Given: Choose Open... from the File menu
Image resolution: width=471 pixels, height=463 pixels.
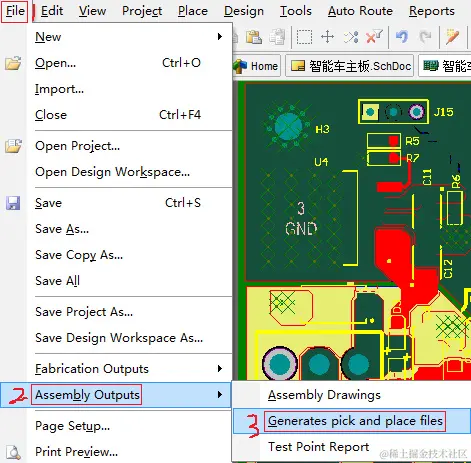Looking at the screenshot, I should pyautogui.click(x=129, y=63).
